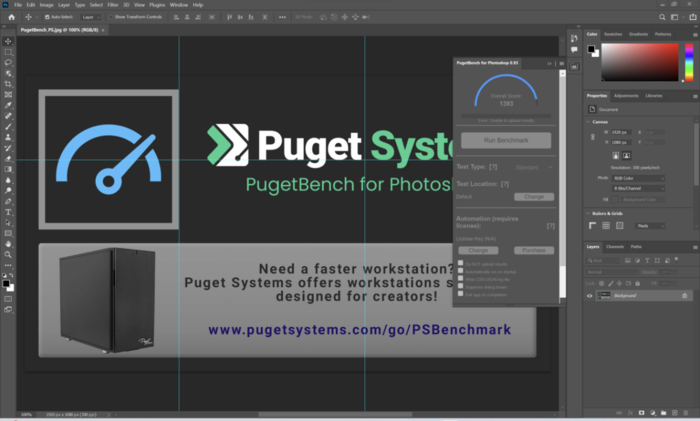Viewport: 700px width, 421px height.
Task: Click align left edges icon in options bar
Action: click(x=176, y=17)
